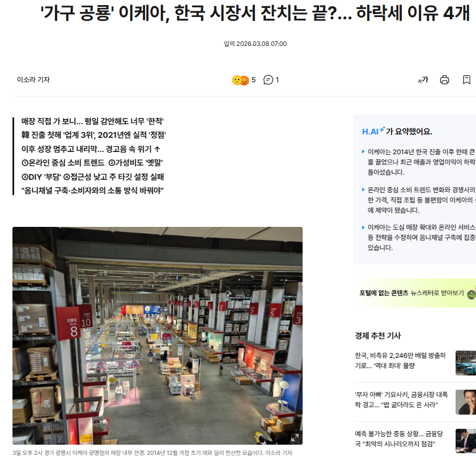Image resolution: width=476 pixels, height=460 pixels.
Task: Click the first H.AI summary bullet
Action: pyautogui.click(x=419, y=162)
